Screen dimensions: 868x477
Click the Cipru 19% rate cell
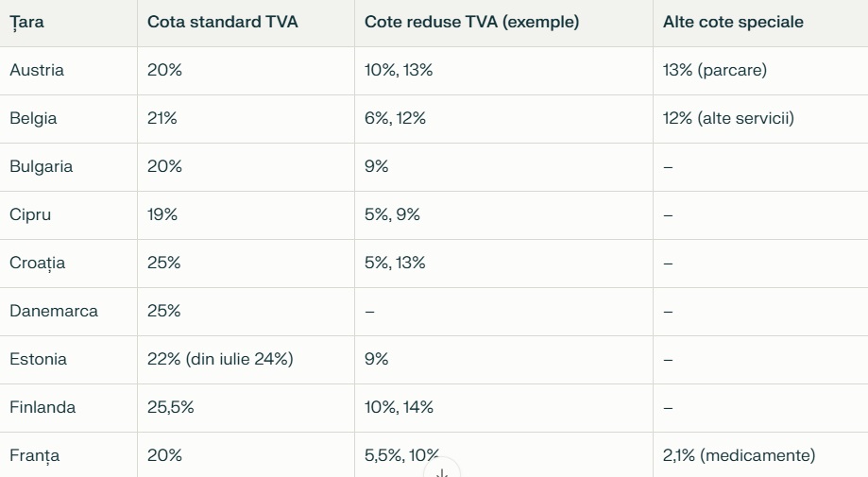[x=162, y=215]
